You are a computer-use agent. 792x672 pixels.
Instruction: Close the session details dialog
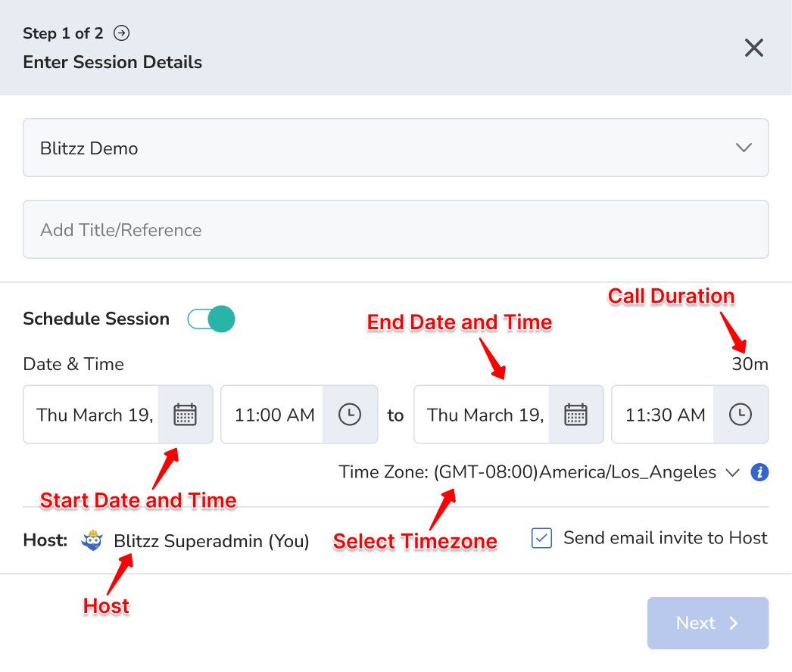[753, 48]
